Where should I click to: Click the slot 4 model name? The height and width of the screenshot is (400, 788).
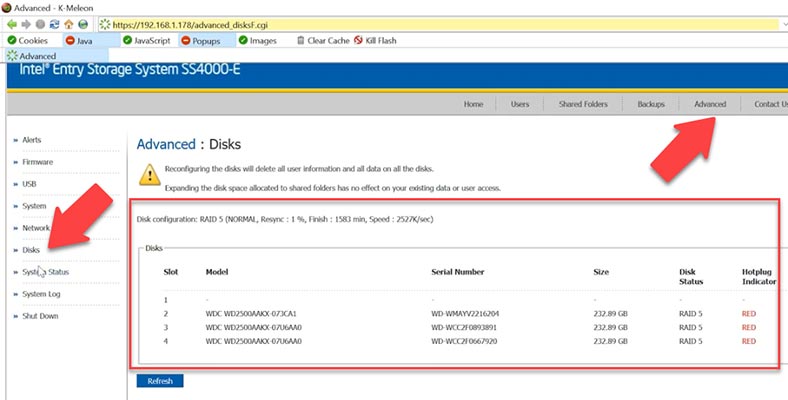tap(253, 341)
